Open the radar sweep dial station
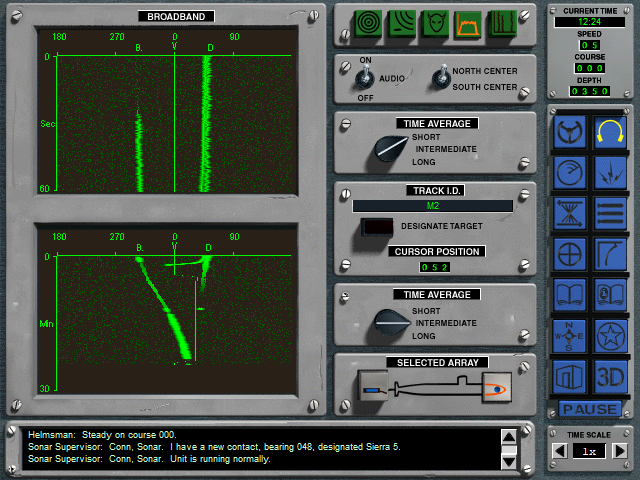The height and width of the screenshot is (480, 640). click(570, 173)
